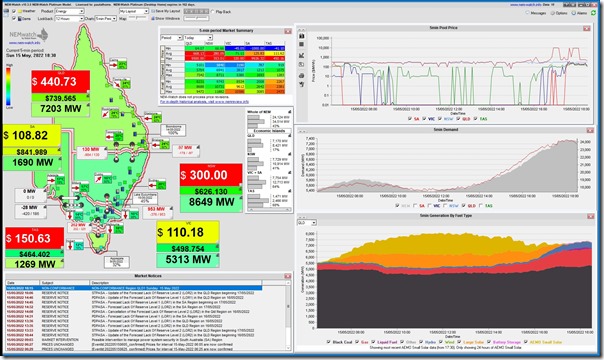
Task: Toggle the Weather checkbox
Action: (x=14, y=11)
